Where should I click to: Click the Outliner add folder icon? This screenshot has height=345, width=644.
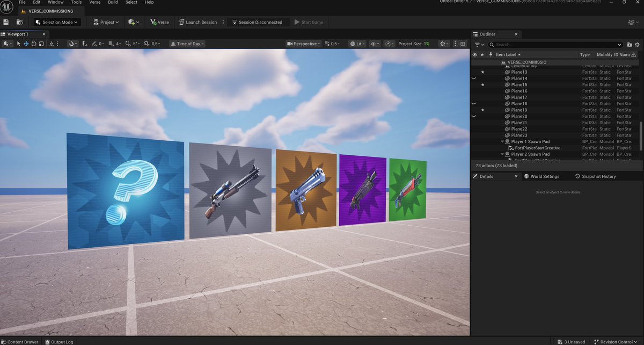pyautogui.click(x=628, y=45)
